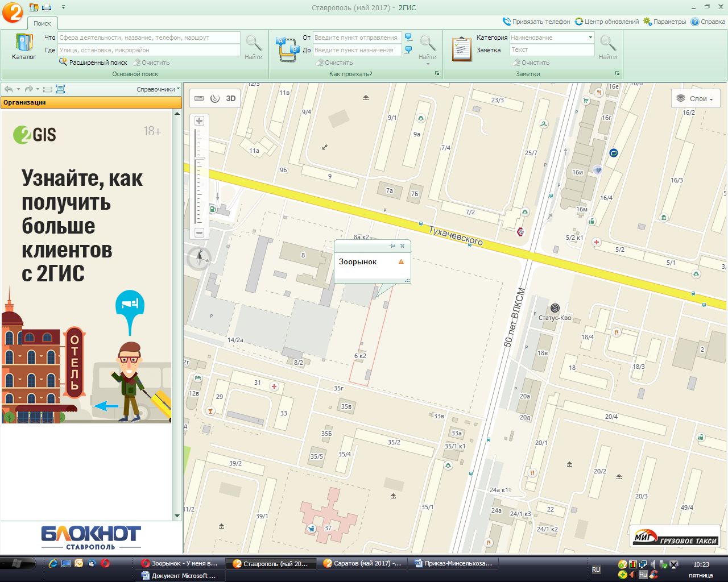Open Параметры with the gears icon
Screen dimensions: 728x582
pyautogui.click(x=647, y=22)
